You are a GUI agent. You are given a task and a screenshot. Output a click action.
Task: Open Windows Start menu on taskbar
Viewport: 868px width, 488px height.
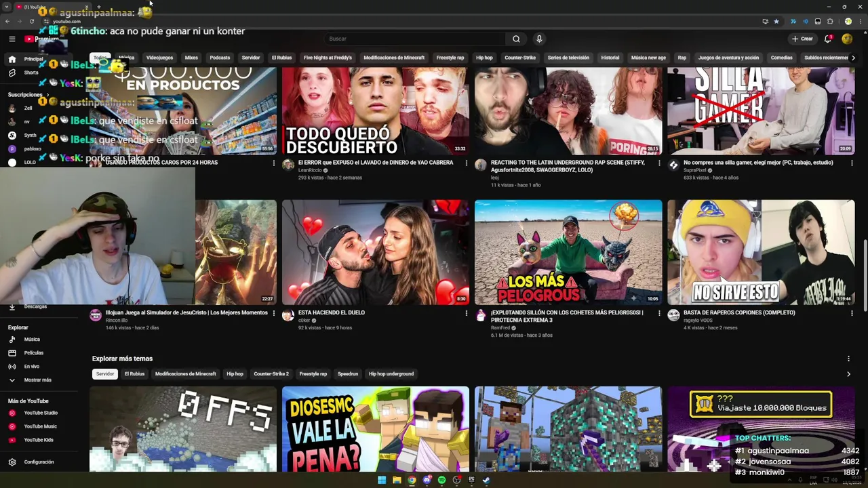(382, 481)
